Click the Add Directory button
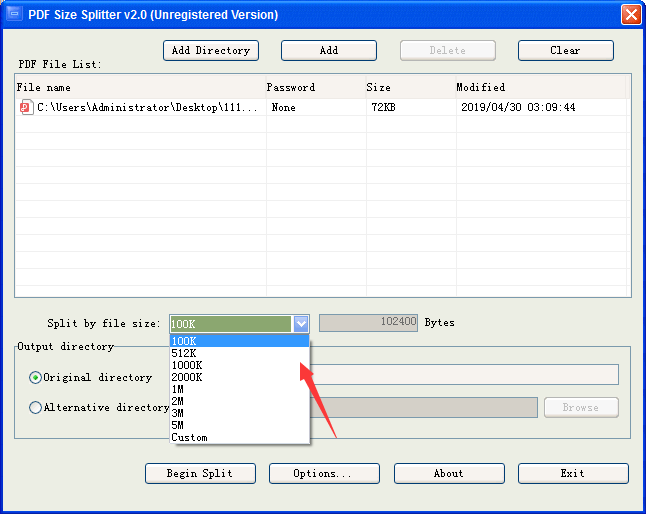 (211, 50)
